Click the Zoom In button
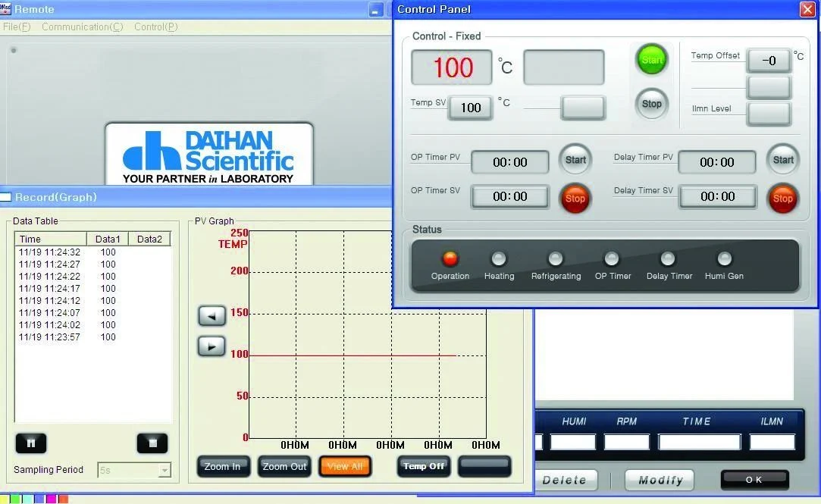The image size is (821, 504). 223,466
